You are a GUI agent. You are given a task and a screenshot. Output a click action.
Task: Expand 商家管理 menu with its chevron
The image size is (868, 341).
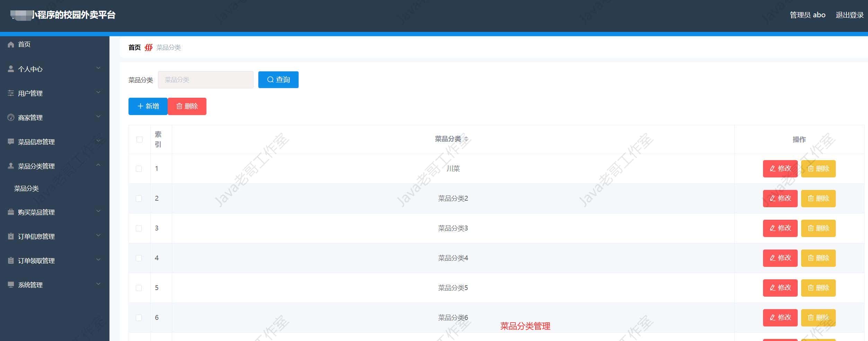[x=98, y=116]
